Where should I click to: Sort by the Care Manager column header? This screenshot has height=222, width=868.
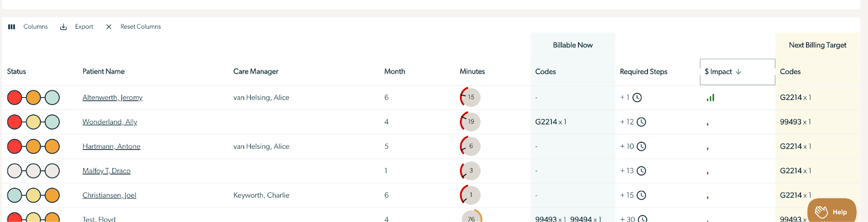(256, 72)
